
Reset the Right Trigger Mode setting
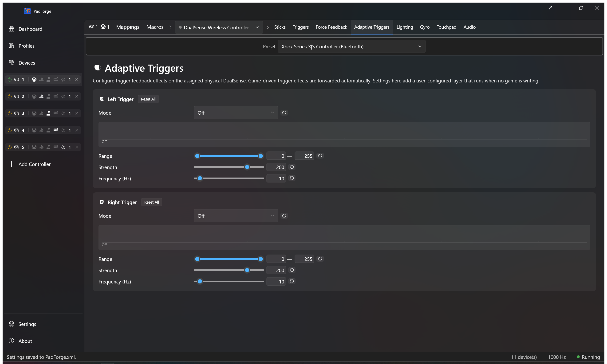(284, 216)
